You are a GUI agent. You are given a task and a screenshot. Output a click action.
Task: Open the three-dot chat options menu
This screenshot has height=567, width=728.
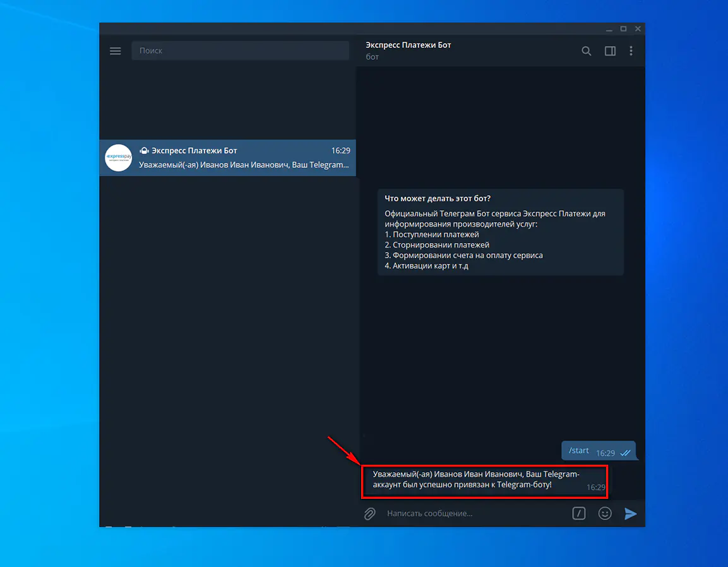click(631, 51)
